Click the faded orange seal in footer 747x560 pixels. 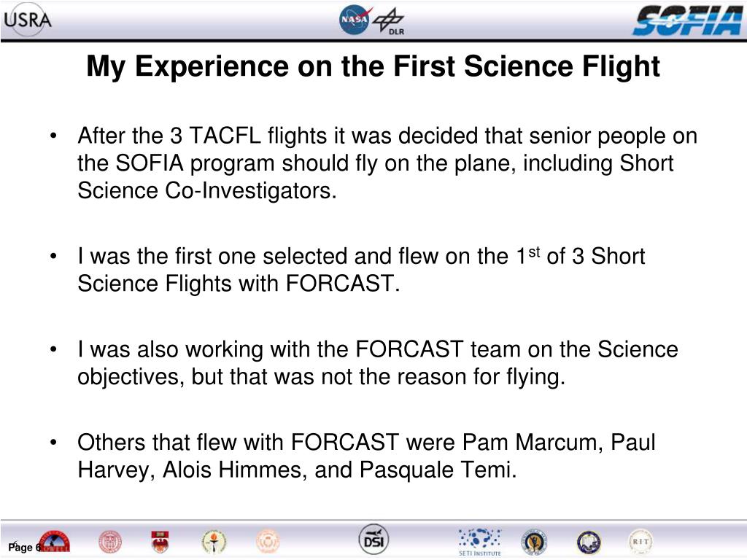pos(268,542)
